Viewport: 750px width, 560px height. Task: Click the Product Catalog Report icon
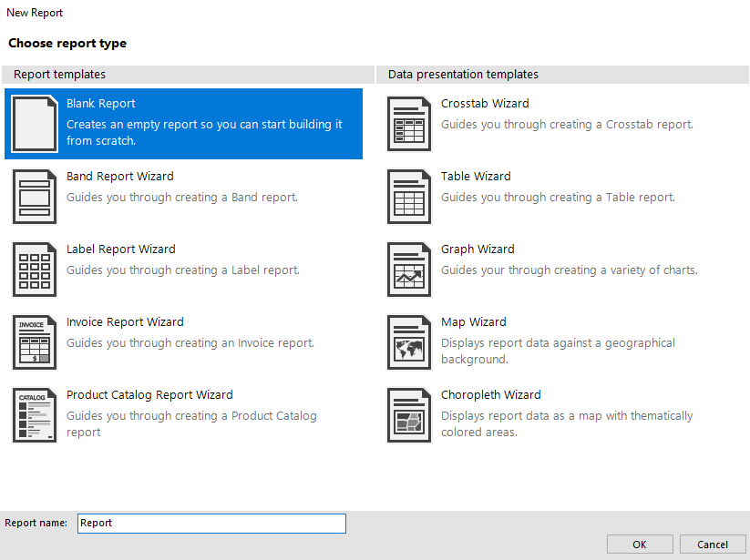35,414
